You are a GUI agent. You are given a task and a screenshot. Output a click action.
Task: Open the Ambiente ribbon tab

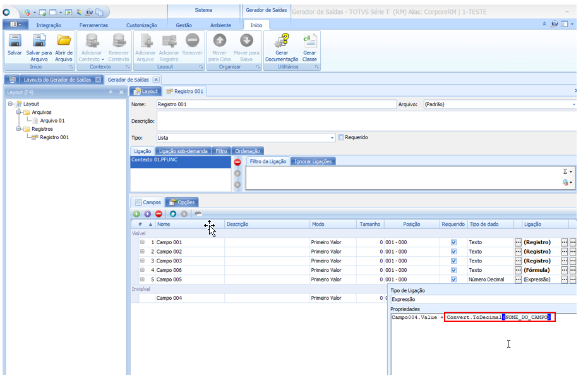pyautogui.click(x=220, y=25)
